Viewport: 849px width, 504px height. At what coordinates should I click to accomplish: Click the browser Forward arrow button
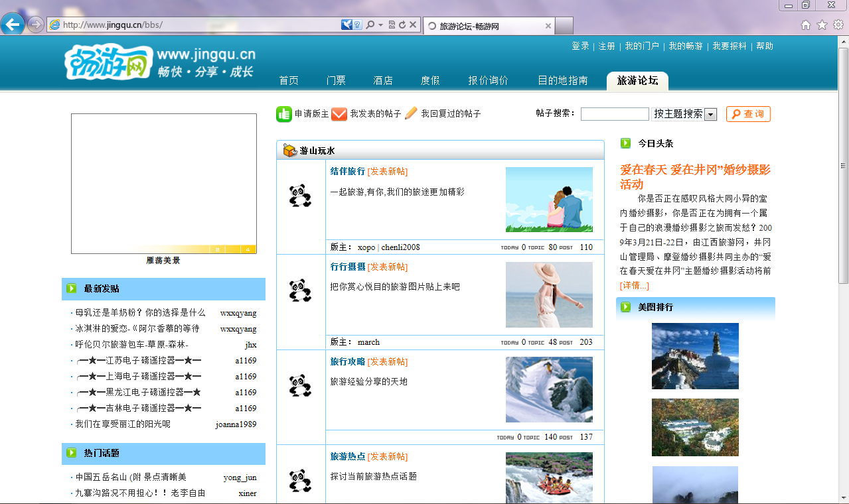point(36,25)
